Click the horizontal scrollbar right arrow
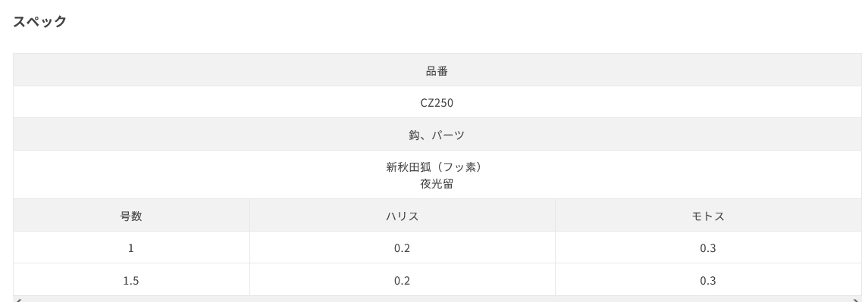 [x=857, y=299]
